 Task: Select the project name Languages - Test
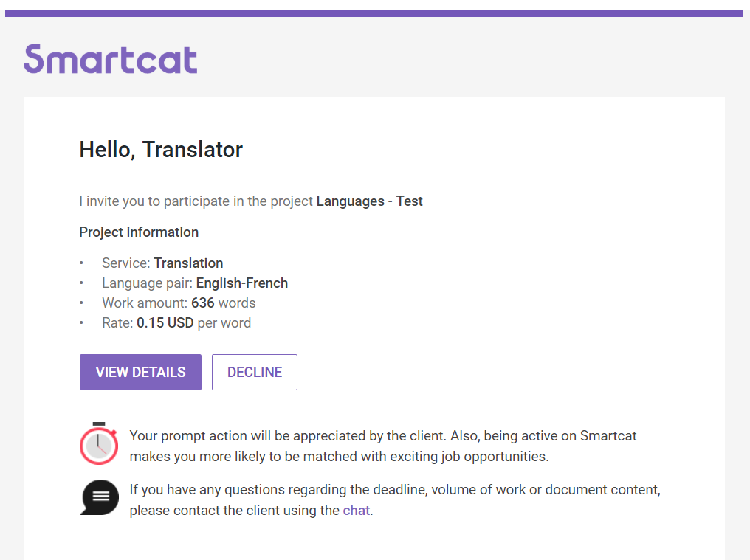point(369,201)
